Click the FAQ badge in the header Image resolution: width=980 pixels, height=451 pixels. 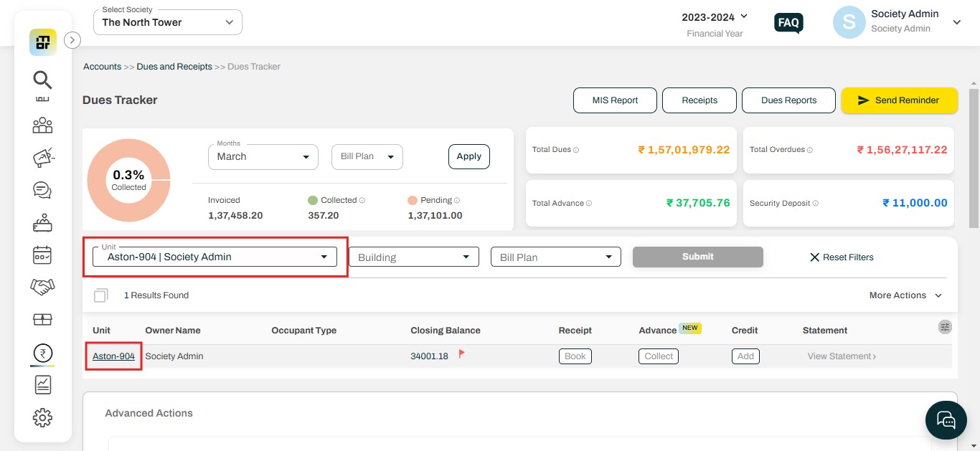coord(788,22)
